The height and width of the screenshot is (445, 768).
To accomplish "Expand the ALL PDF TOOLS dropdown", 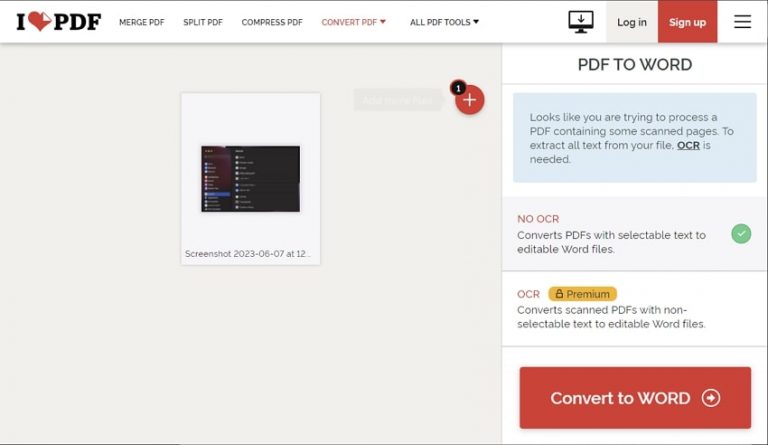I will click(x=444, y=22).
